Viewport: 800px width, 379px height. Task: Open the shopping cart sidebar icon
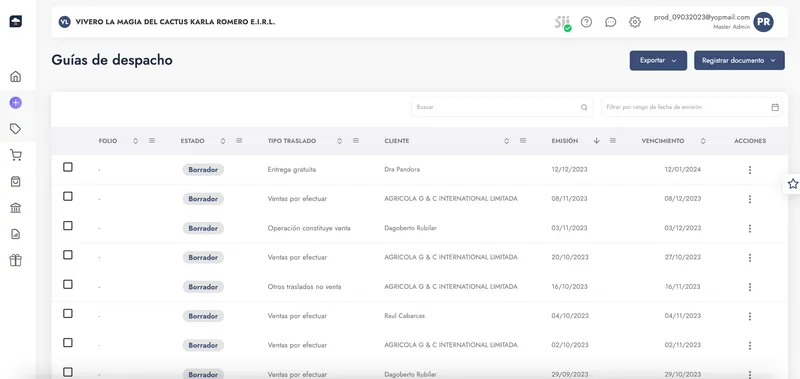click(x=16, y=156)
